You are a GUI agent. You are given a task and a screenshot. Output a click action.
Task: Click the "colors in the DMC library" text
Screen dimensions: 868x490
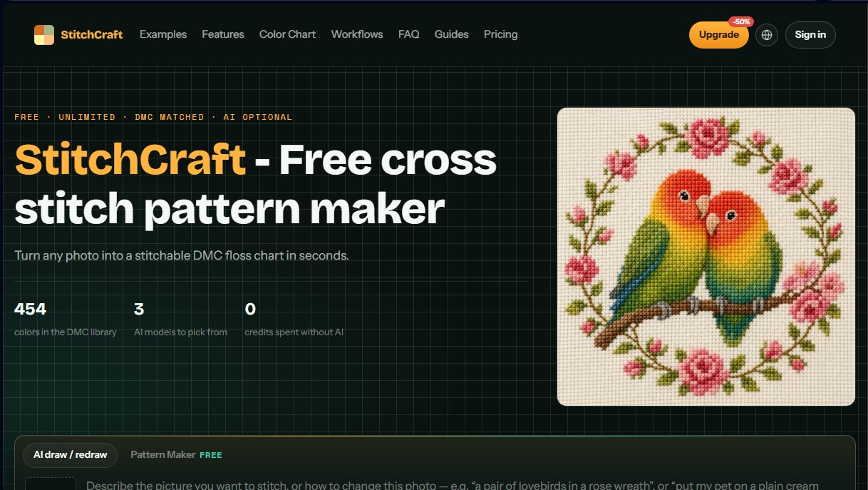(x=66, y=332)
